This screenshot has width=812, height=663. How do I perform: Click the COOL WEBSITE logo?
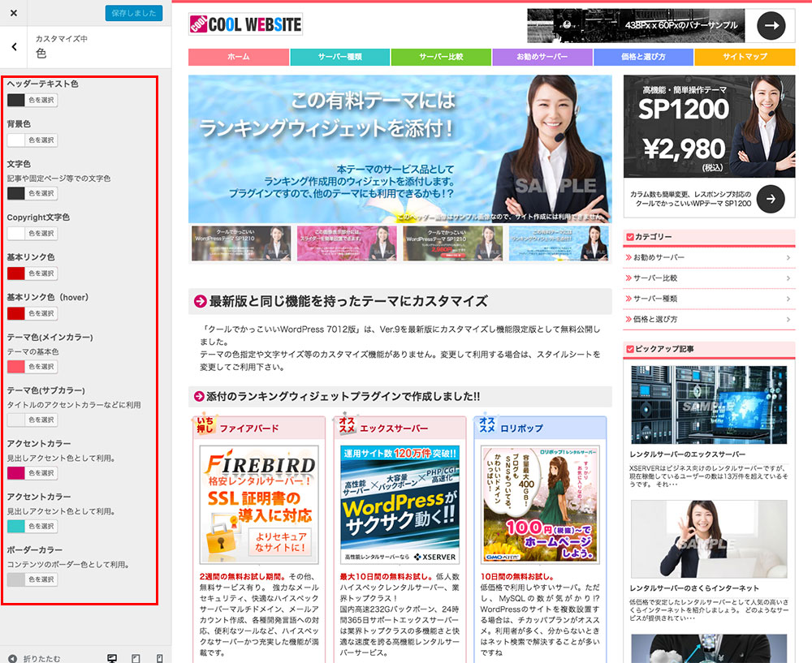click(245, 24)
